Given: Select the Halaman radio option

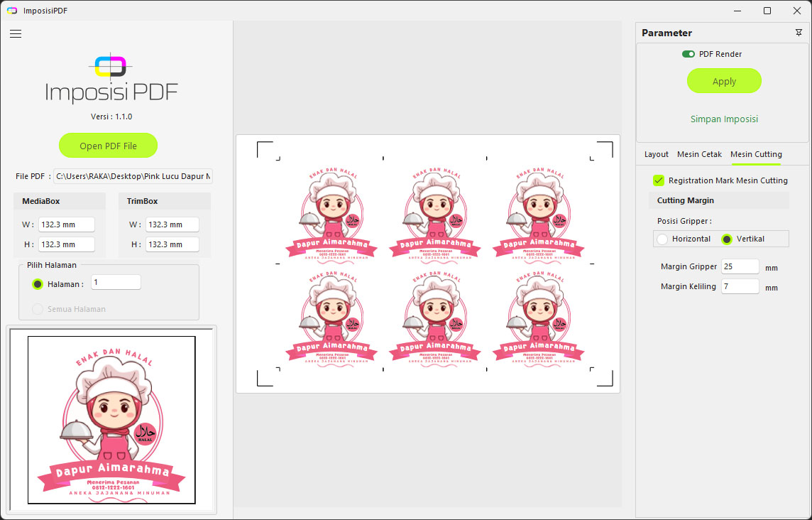Looking at the screenshot, I should (38, 284).
